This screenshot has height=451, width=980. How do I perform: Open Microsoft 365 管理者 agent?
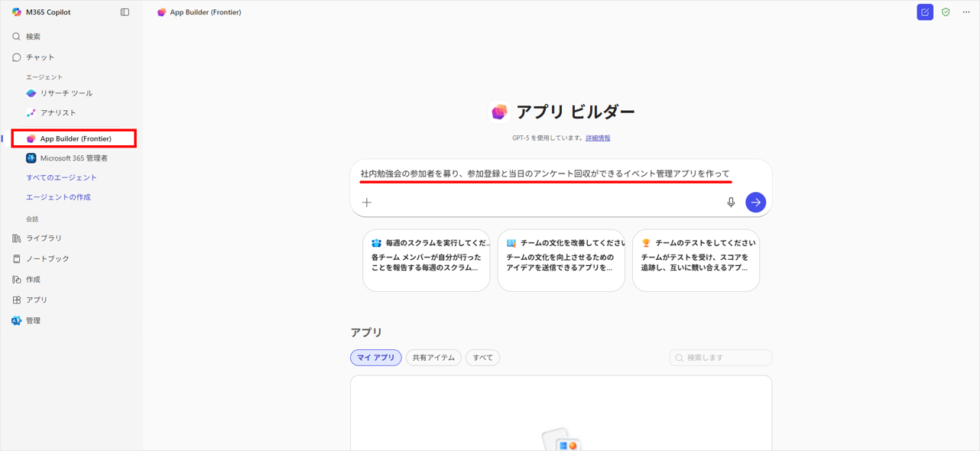tap(73, 158)
